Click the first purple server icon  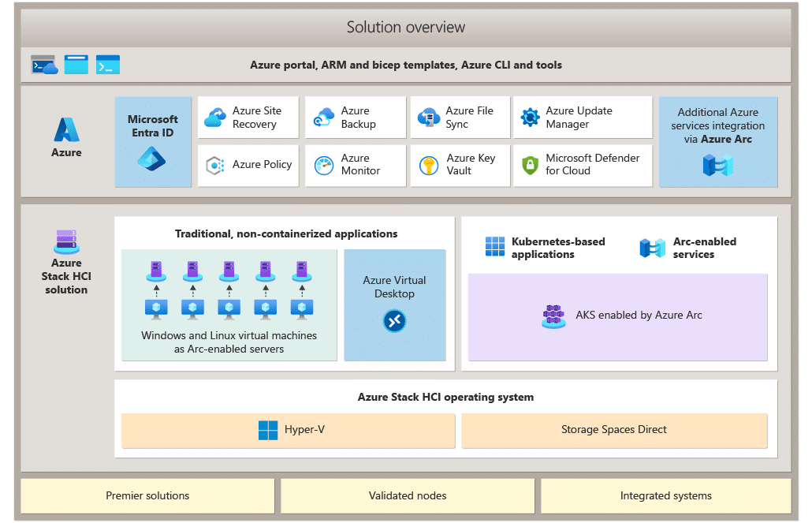pyautogui.click(x=156, y=271)
